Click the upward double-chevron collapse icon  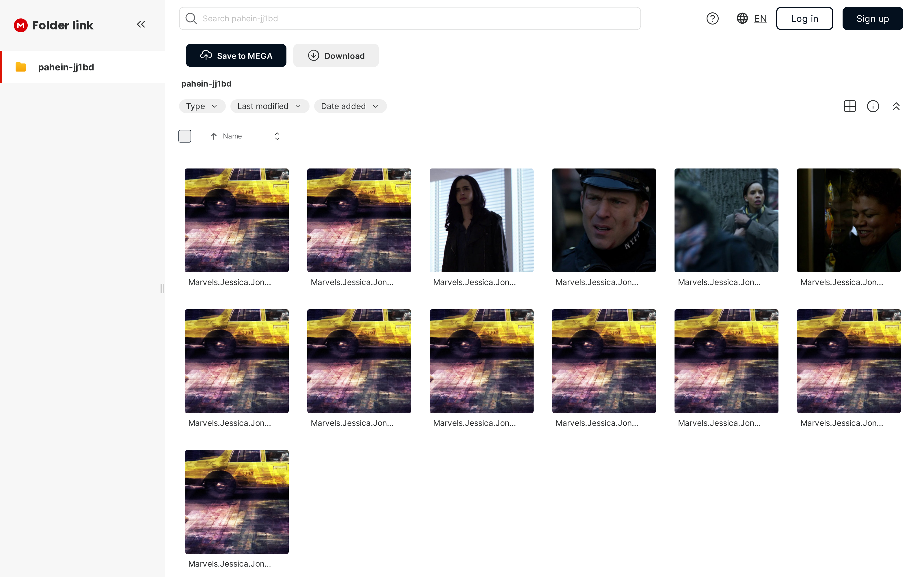tap(896, 106)
